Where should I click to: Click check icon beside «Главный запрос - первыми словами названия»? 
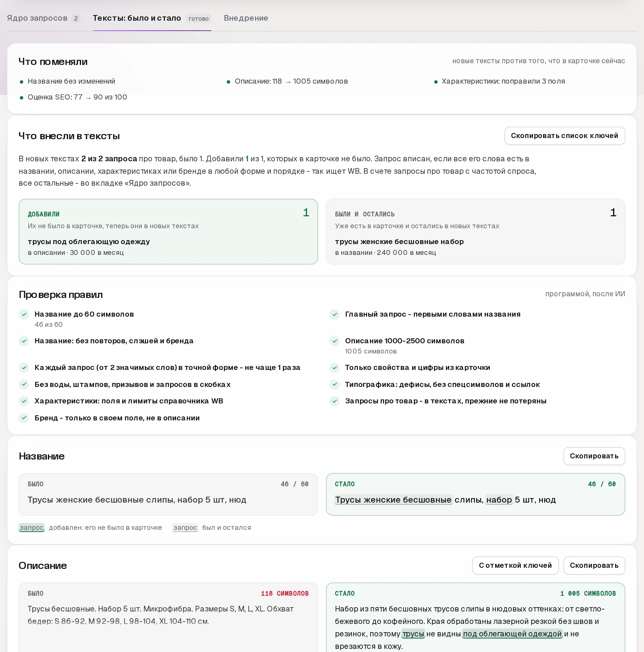tap(334, 314)
